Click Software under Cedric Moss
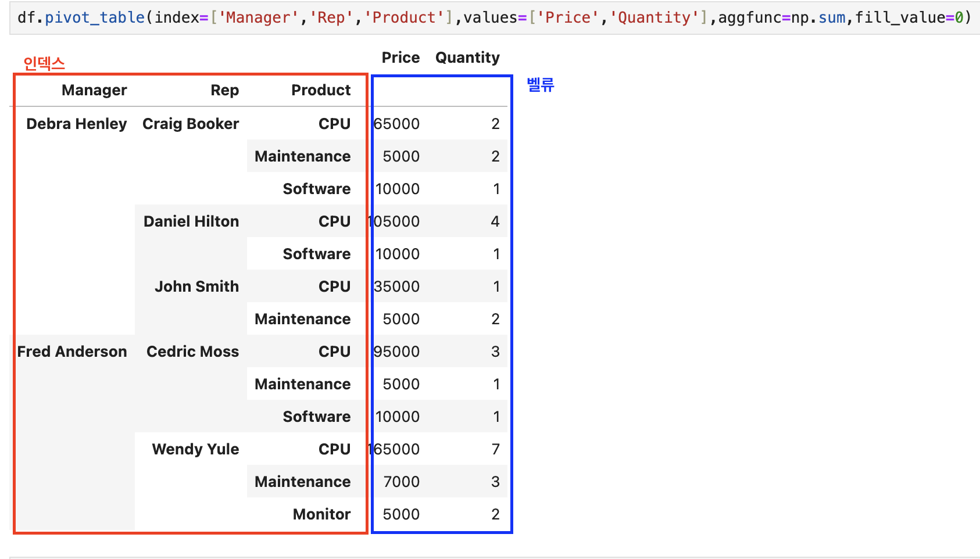 click(x=317, y=417)
